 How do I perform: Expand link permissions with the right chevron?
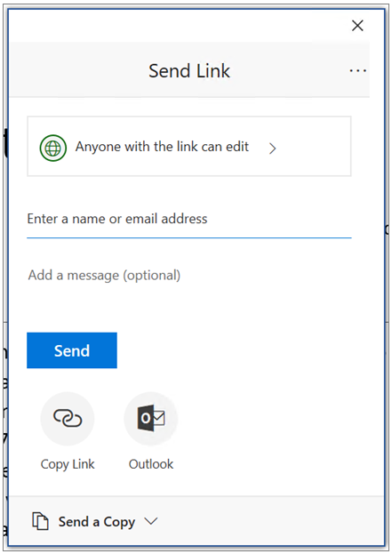272,149
